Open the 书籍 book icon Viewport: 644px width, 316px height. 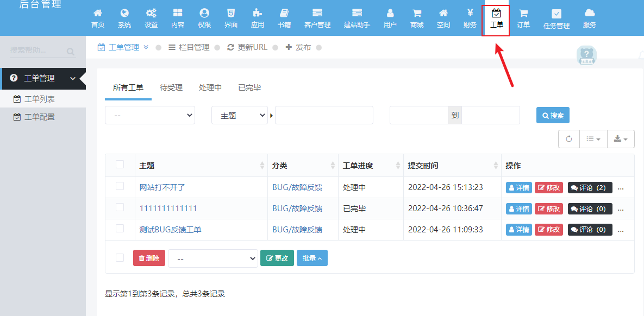(x=284, y=13)
